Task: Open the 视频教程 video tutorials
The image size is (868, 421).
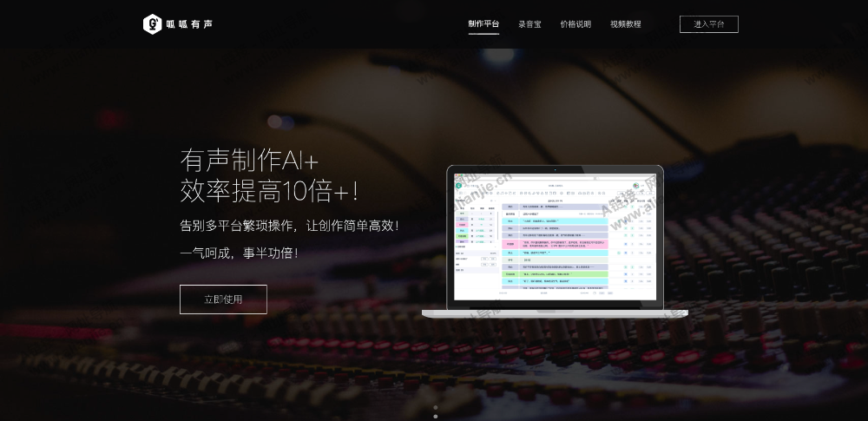Action: click(x=626, y=24)
